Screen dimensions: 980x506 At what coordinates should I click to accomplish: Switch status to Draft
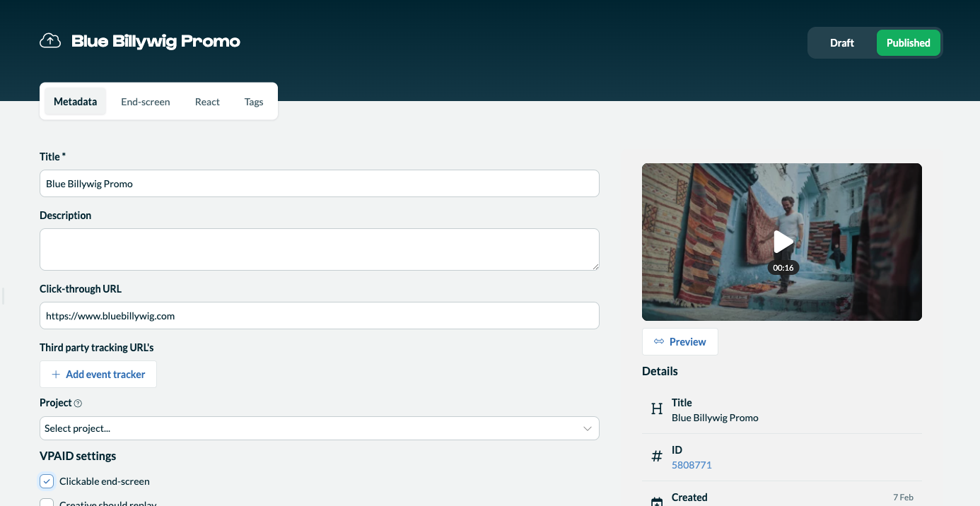(842, 43)
